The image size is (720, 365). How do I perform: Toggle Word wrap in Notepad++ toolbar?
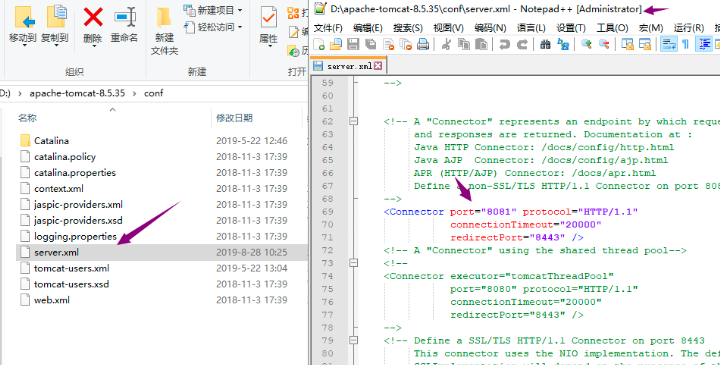pyautogui.click(x=669, y=44)
